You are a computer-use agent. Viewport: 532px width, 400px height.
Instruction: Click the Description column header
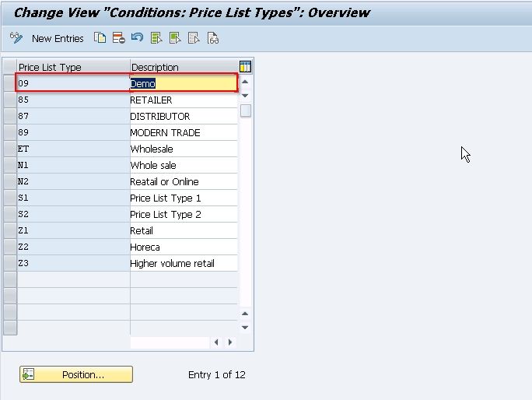point(184,67)
